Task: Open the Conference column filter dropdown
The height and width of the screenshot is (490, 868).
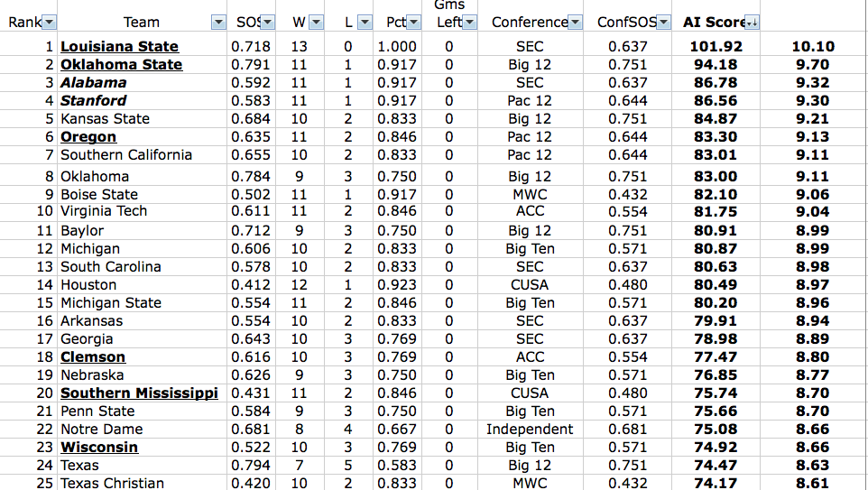Action: coord(575,23)
